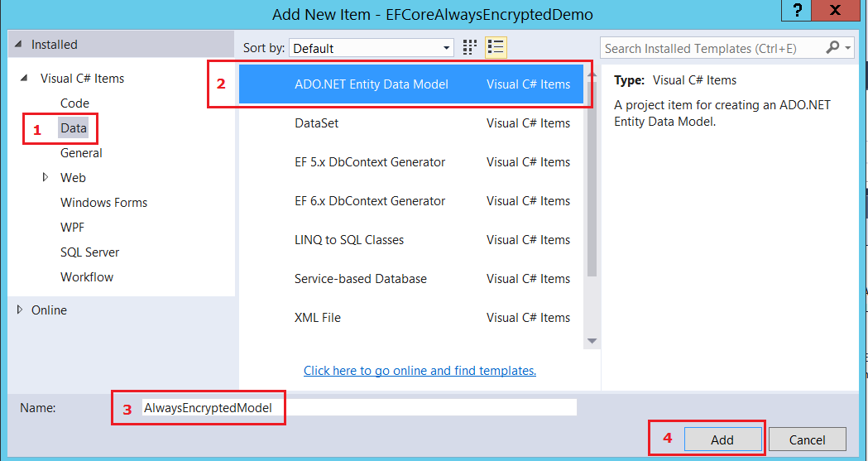Open the go online and find templates link
This screenshot has height=461, width=868.
point(420,371)
